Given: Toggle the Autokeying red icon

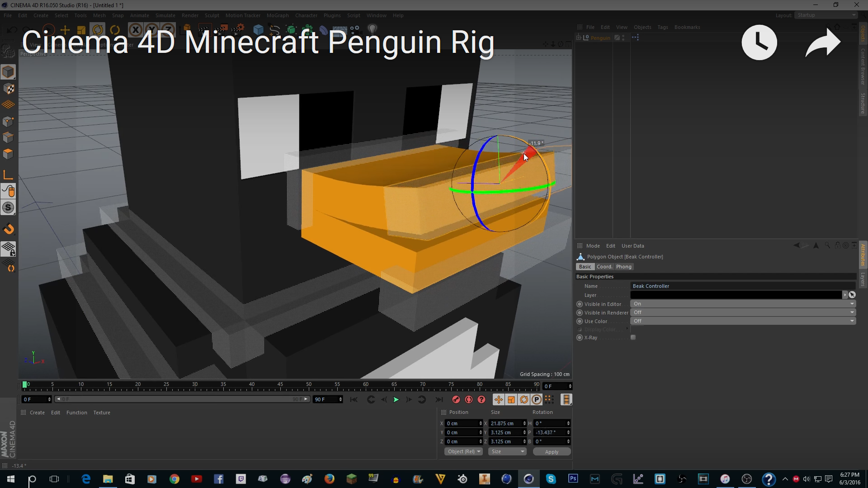Looking at the screenshot, I should (469, 399).
